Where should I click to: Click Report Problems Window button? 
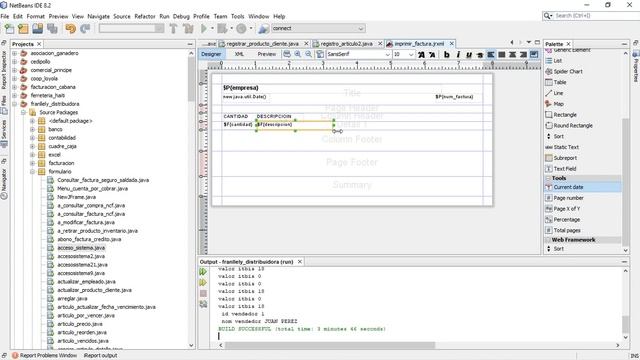tap(44, 356)
